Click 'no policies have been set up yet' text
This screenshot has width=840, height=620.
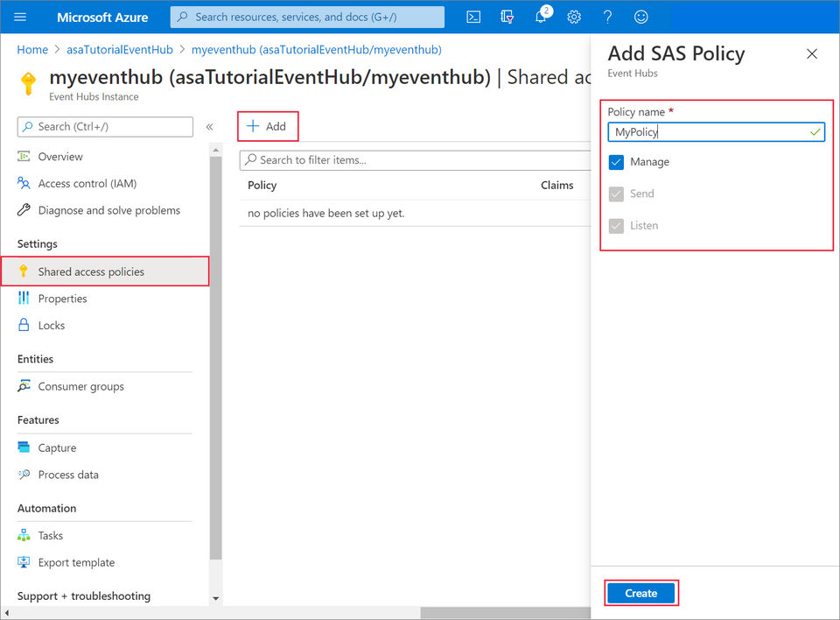click(x=325, y=213)
